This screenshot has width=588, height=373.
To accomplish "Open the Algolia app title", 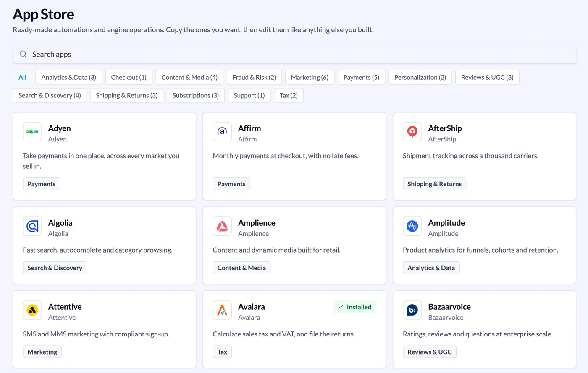I will [60, 223].
